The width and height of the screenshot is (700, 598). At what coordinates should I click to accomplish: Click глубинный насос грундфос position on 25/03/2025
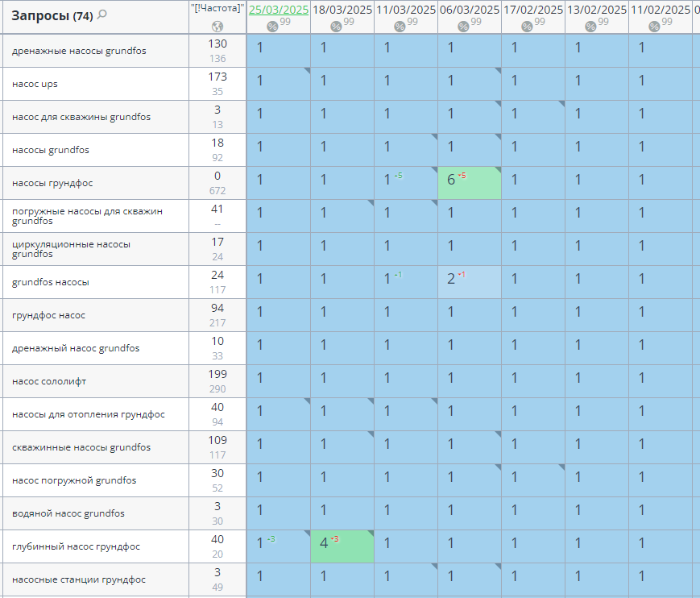279,546
